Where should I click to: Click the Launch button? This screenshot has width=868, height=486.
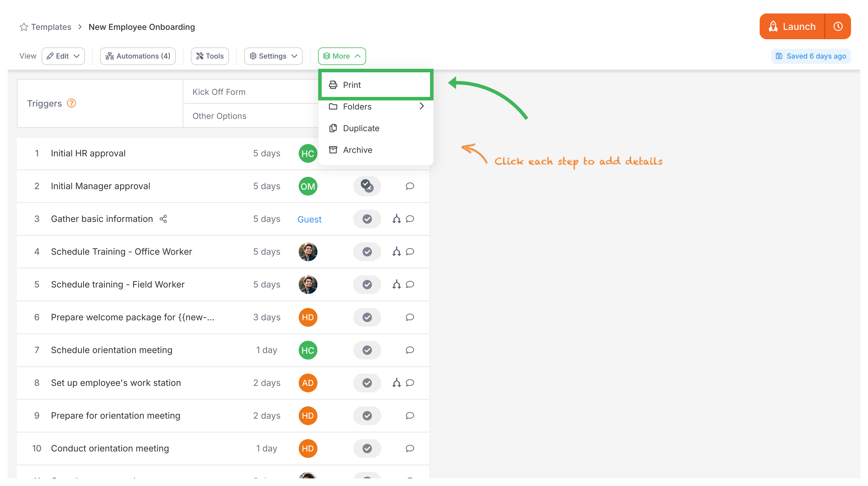tap(792, 27)
